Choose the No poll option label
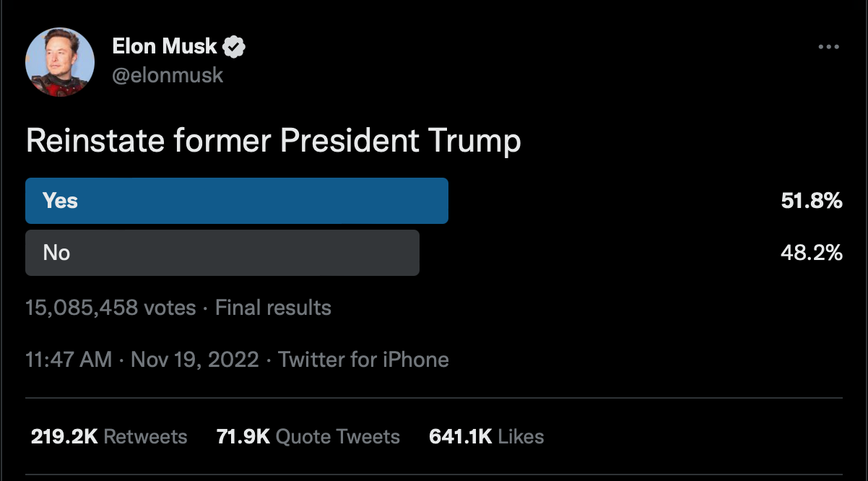868x481 pixels. pos(56,253)
